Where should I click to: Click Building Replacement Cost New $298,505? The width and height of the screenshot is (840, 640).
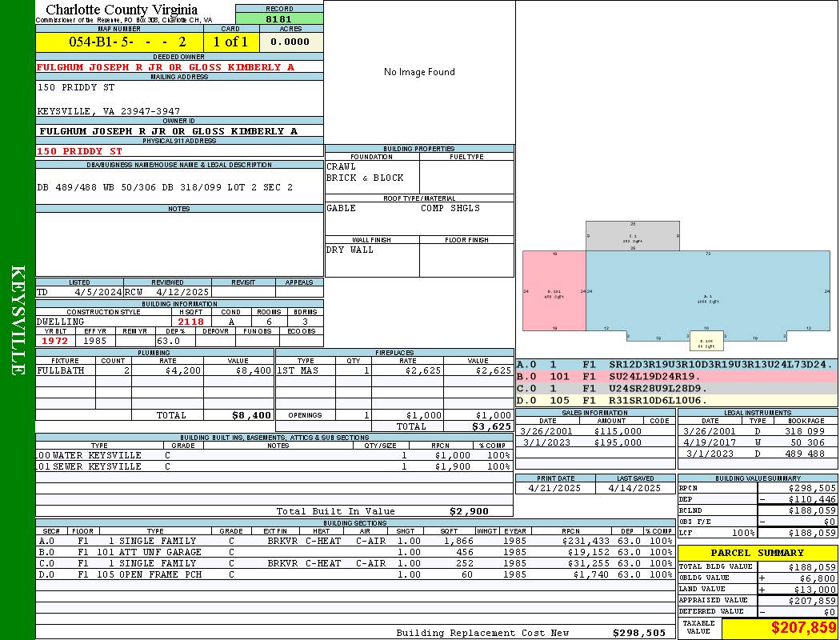639,633
